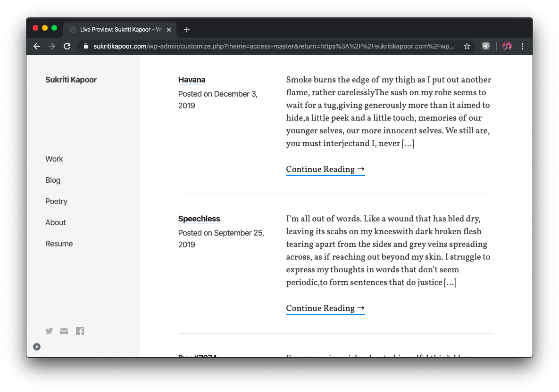Open the Chrome profile avatar
Viewport: 559px width, 392px height.
(x=507, y=46)
